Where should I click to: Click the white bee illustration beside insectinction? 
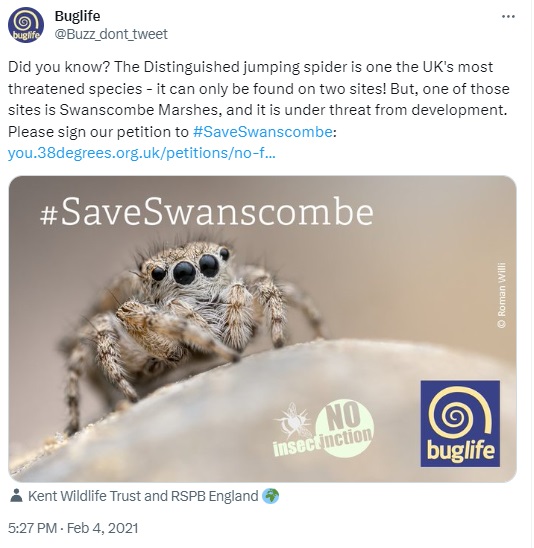293,421
